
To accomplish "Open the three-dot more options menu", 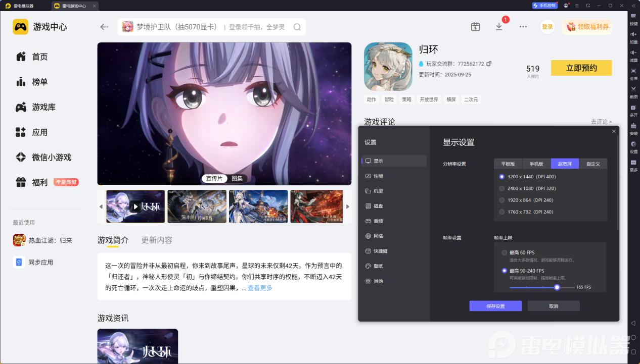I will (x=523, y=27).
